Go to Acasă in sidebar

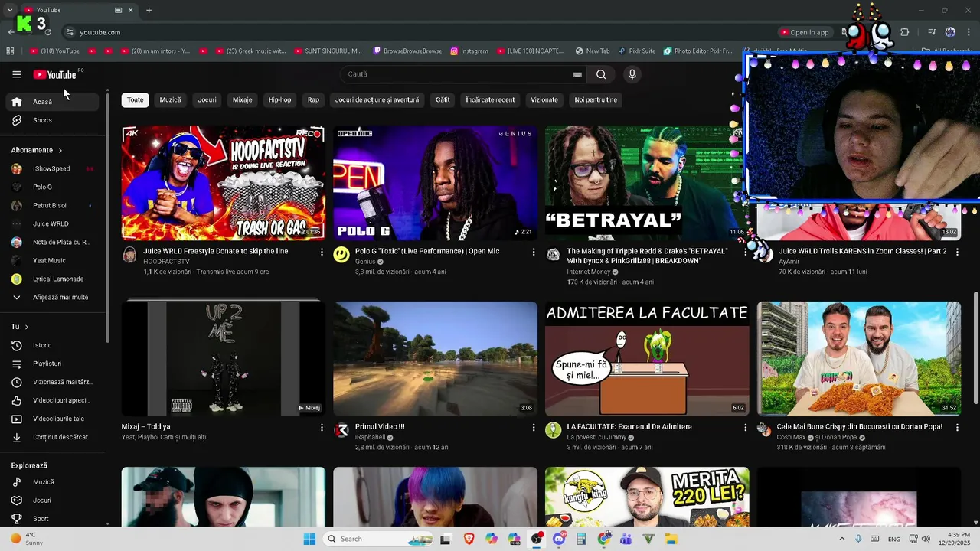click(x=54, y=102)
